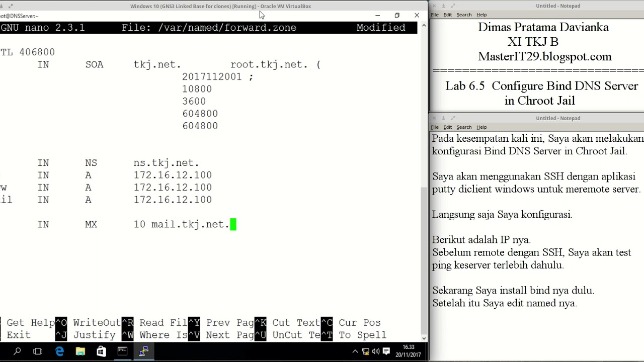Click the scrollbar down arrow in PuTTY
The width and height of the screenshot is (644, 362).
click(x=423, y=338)
